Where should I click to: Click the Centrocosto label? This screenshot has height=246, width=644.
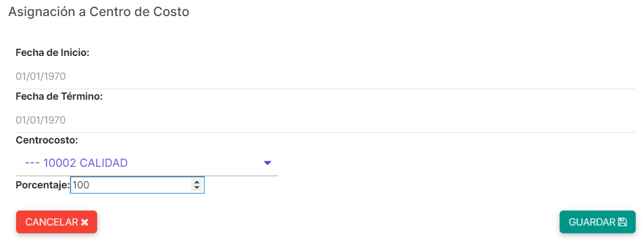pos(47,141)
